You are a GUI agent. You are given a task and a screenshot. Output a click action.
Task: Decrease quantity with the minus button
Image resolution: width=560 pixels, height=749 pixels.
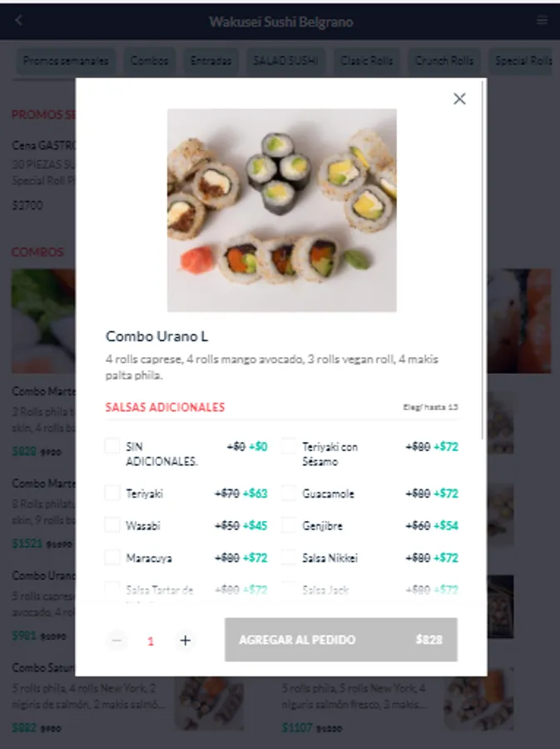[116, 640]
